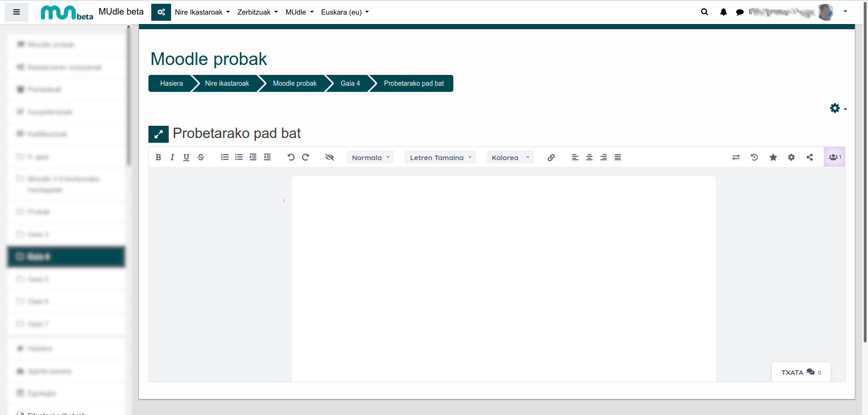
Task: Click the user profile picture
Action: point(826,12)
